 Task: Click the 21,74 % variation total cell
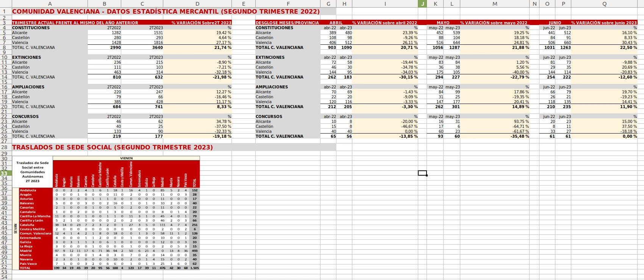197,47
